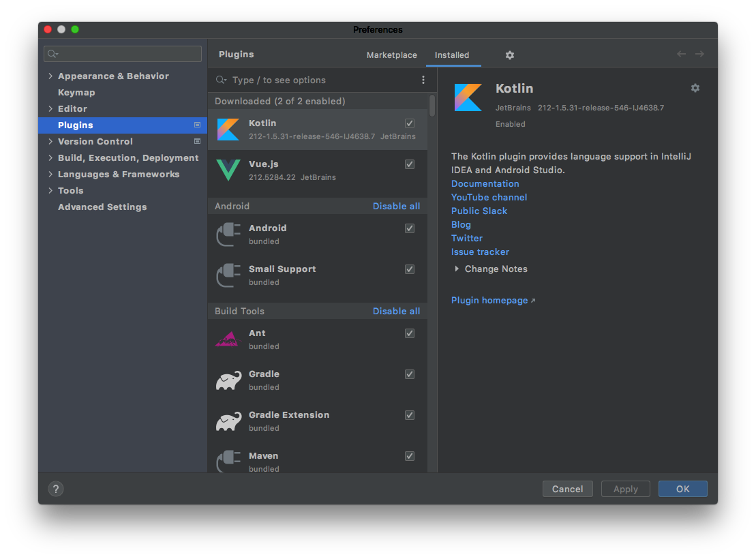Click the Maven plugin plug icon

point(228,461)
